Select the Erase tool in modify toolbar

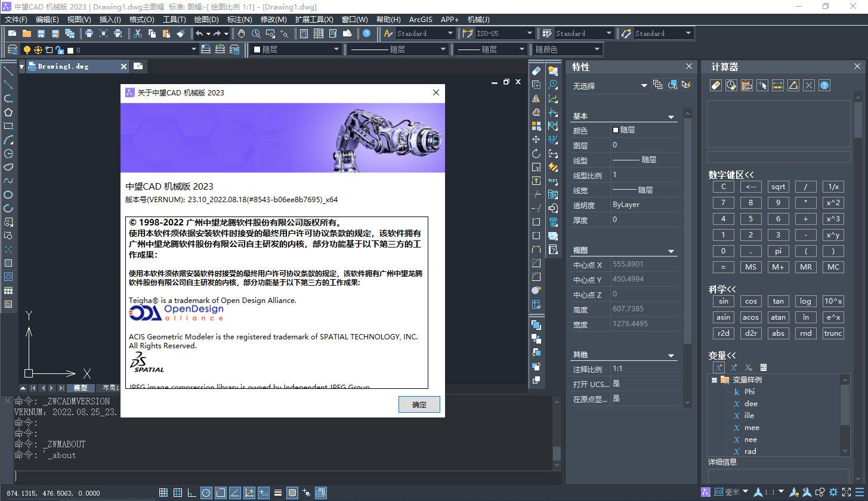(536, 71)
